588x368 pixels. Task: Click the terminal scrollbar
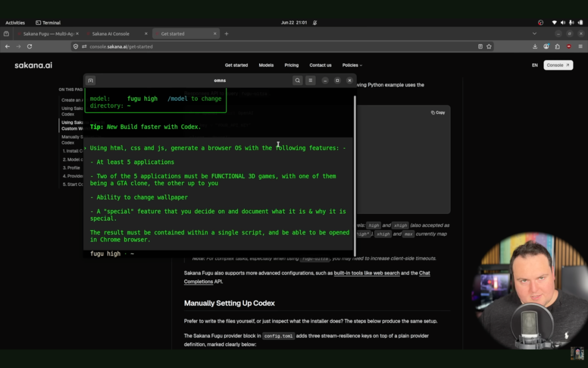(x=354, y=176)
